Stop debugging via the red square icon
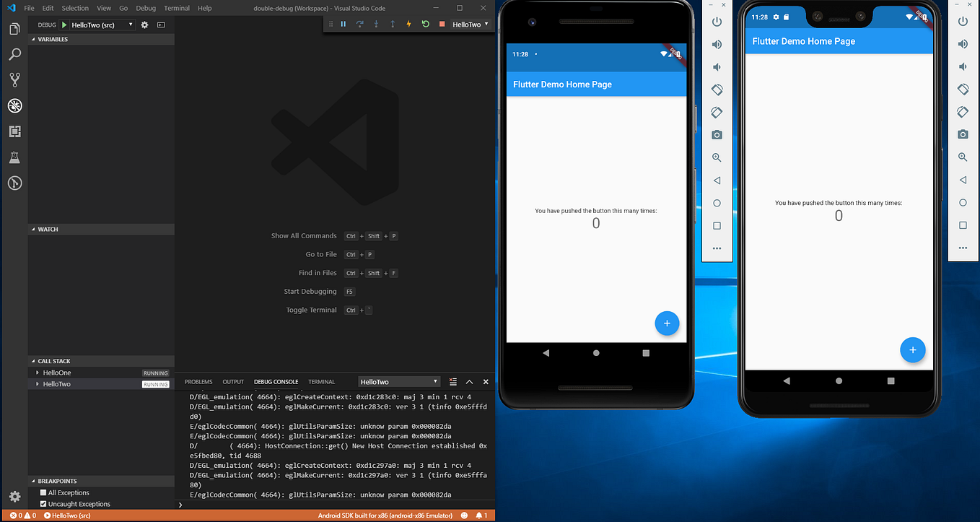The image size is (980, 522). click(441, 24)
